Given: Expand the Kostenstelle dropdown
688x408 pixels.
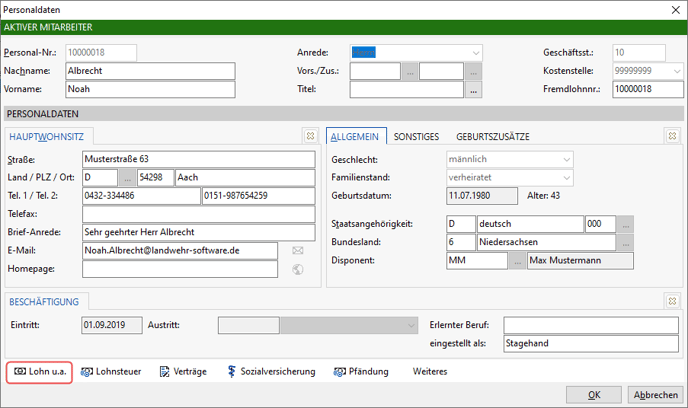Looking at the screenshot, I should [x=677, y=71].
